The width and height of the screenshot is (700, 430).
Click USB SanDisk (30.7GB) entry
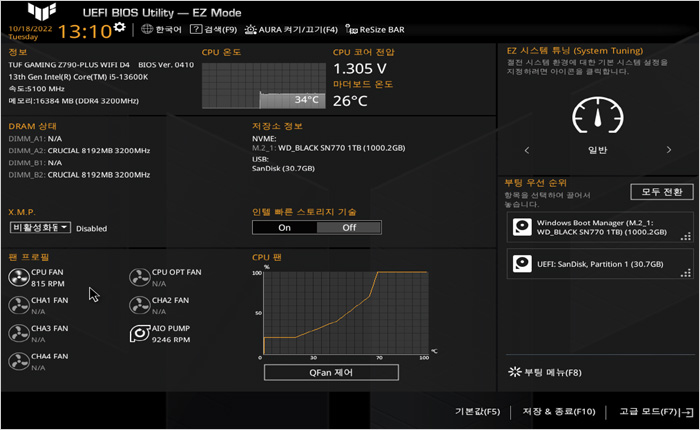pyautogui.click(x=283, y=168)
